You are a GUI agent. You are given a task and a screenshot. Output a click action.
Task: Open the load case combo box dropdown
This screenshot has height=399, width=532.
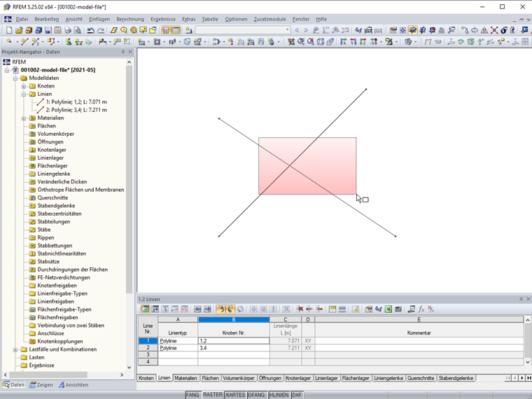coord(288,30)
